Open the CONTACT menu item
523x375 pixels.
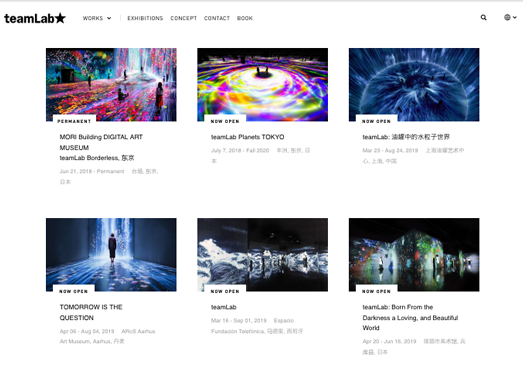click(x=217, y=18)
